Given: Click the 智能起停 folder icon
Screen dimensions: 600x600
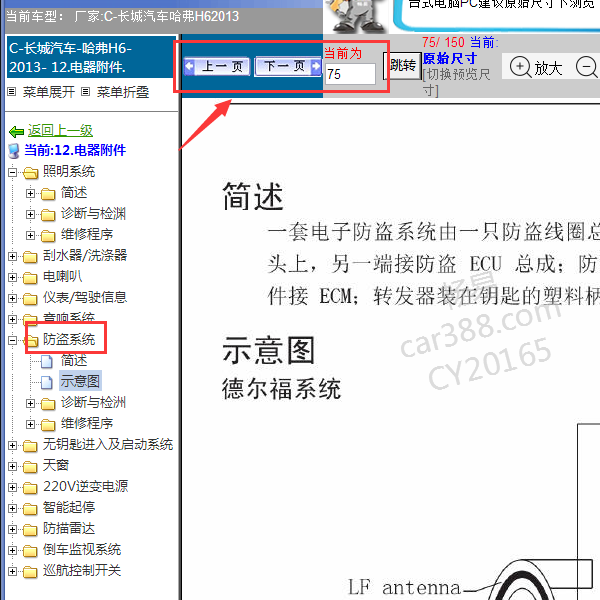Looking at the screenshot, I should click(x=30, y=509).
